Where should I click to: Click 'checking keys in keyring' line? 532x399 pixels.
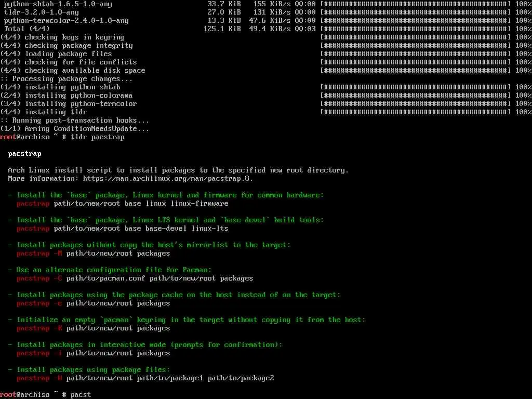click(62, 37)
